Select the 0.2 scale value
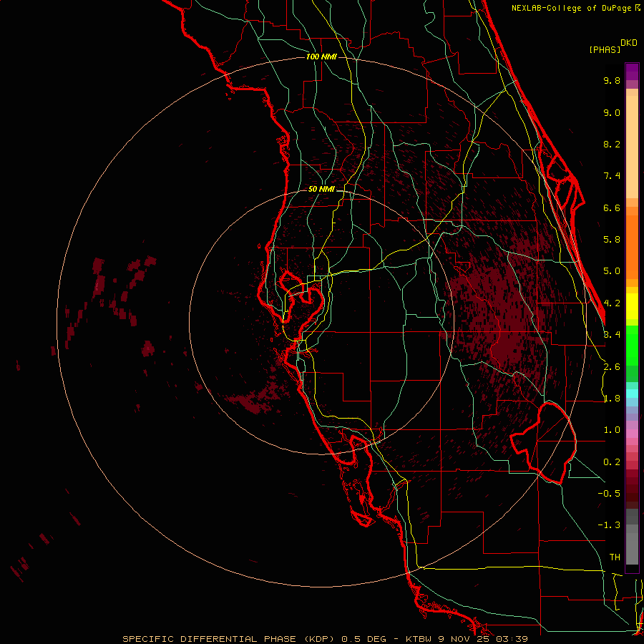 (x=612, y=462)
